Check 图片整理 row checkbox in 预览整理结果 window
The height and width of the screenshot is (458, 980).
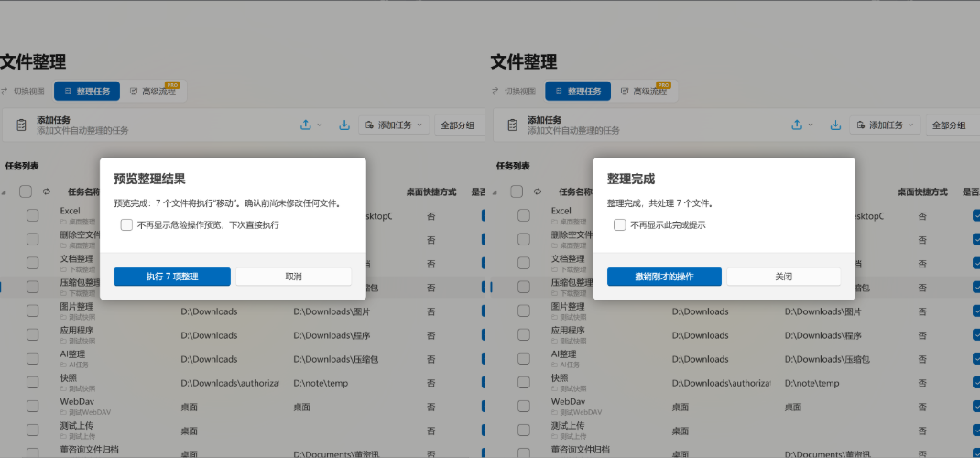[x=32, y=311]
